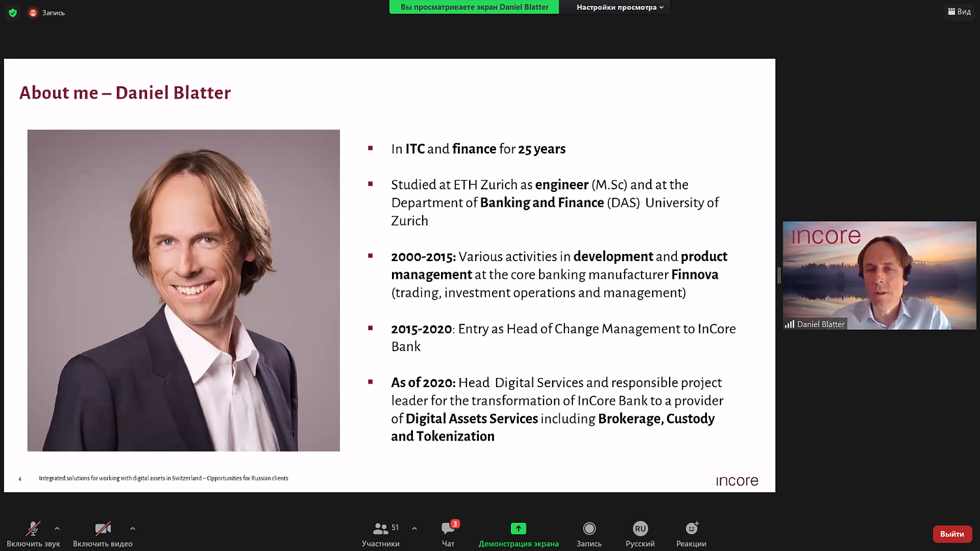This screenshot has width=980, height=551.
Task: Click the green screen-viewing banner for Daniel Blatter
Action: tap(474, 7)
